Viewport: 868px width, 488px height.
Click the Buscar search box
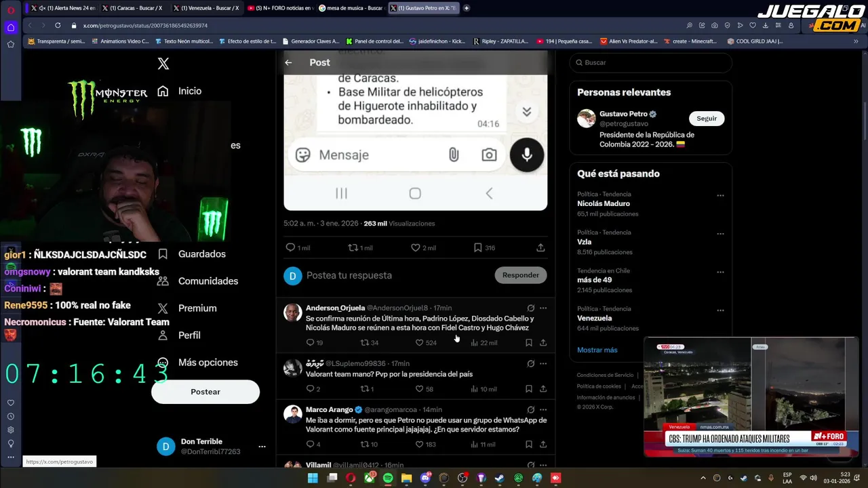651,62
